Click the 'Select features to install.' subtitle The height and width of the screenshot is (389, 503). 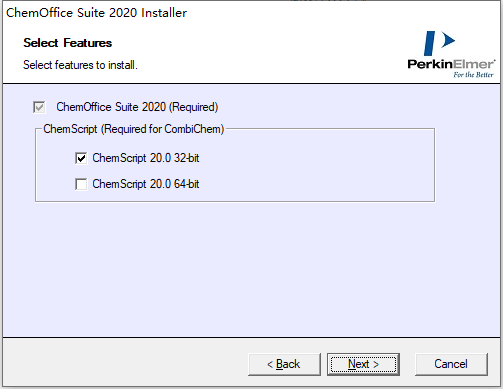(80, 65)
